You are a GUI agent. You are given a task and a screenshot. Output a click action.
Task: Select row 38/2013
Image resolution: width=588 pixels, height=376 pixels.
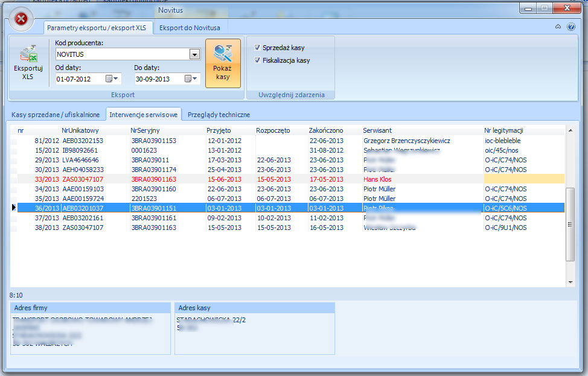(290, 228)
